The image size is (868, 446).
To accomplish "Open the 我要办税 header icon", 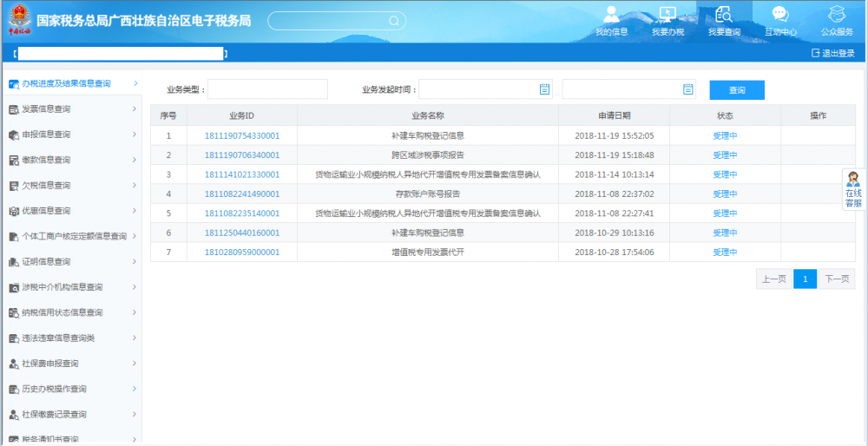I will (x=667, y=16).
